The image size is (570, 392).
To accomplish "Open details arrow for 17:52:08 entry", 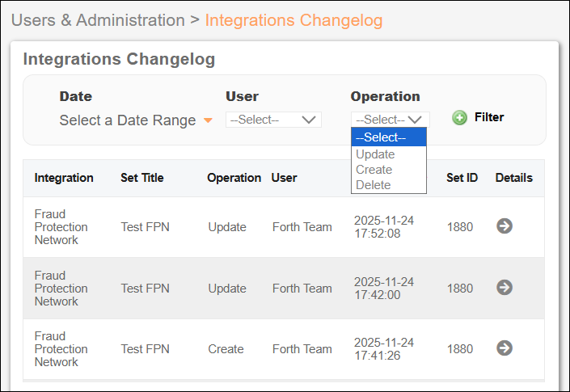I will (x=505, y=226).
